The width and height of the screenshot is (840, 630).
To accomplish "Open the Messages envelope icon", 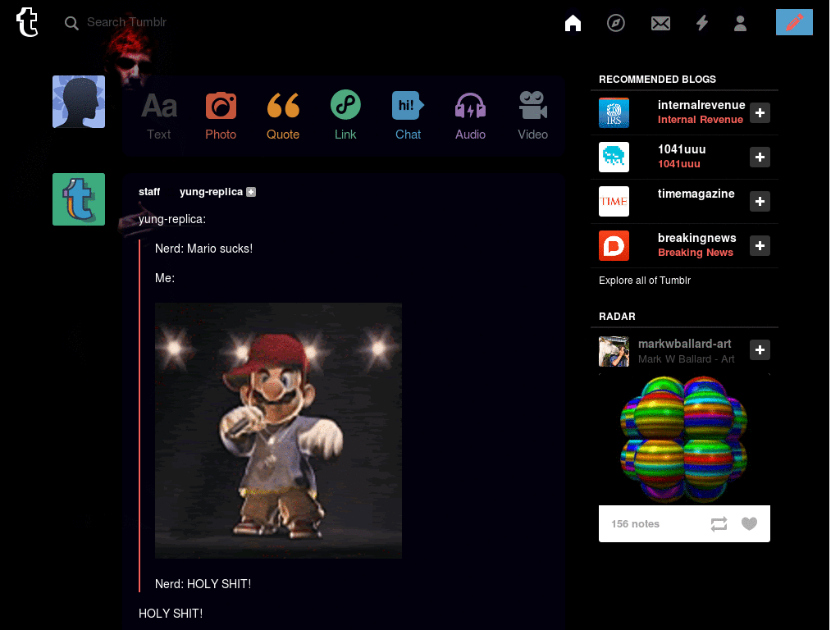I will [x=660, y=24].
